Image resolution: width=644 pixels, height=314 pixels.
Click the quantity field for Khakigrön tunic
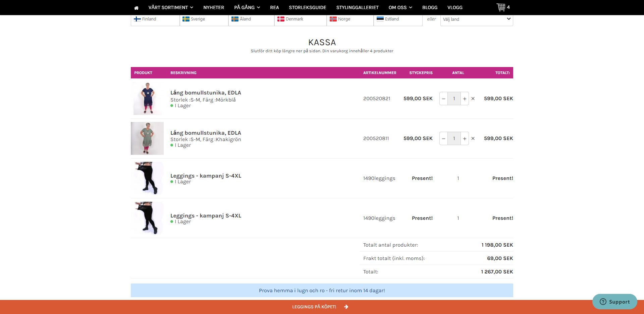click(x=454, y=138)
